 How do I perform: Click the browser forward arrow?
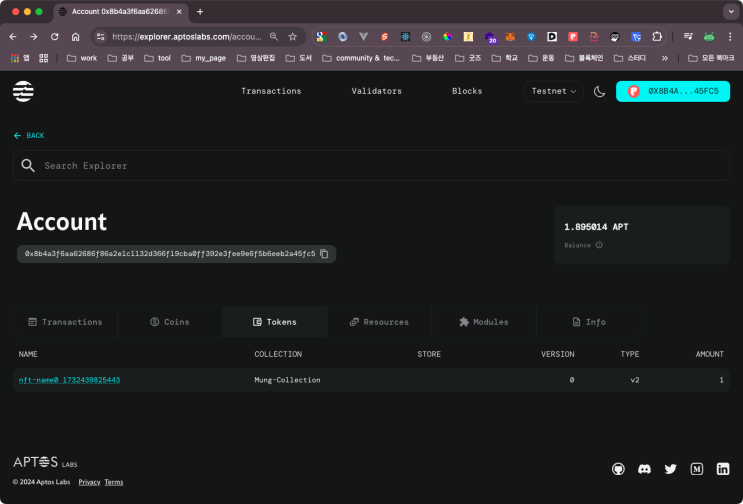coord(34,36)
